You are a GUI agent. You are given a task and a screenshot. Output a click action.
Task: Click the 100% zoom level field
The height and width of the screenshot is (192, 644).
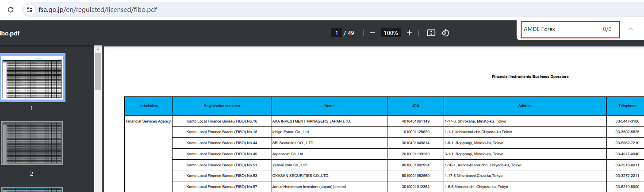(x=391, y=33)
